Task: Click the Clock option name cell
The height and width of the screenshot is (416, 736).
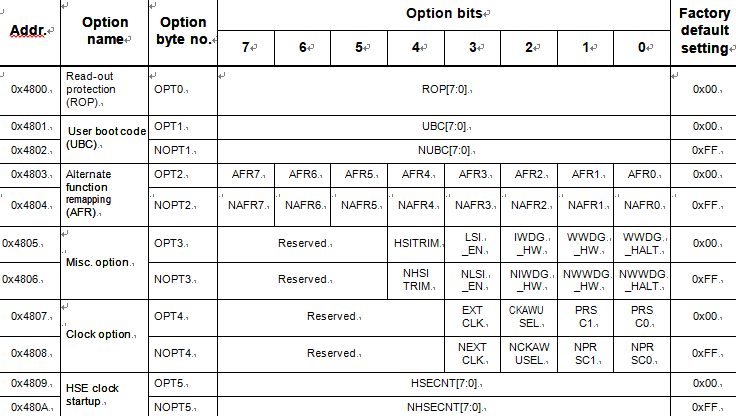Action: click(104, 336)
